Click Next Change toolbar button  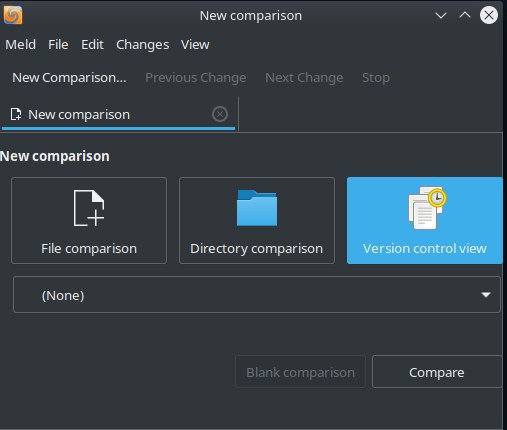coord(304,78)
